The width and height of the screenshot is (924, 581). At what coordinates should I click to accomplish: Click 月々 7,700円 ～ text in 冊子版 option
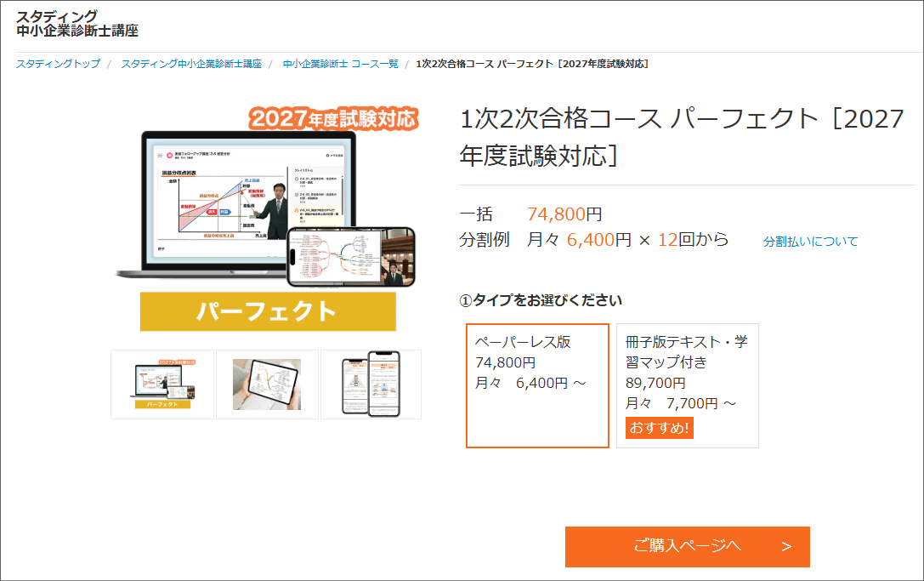(x=681, y=403)
